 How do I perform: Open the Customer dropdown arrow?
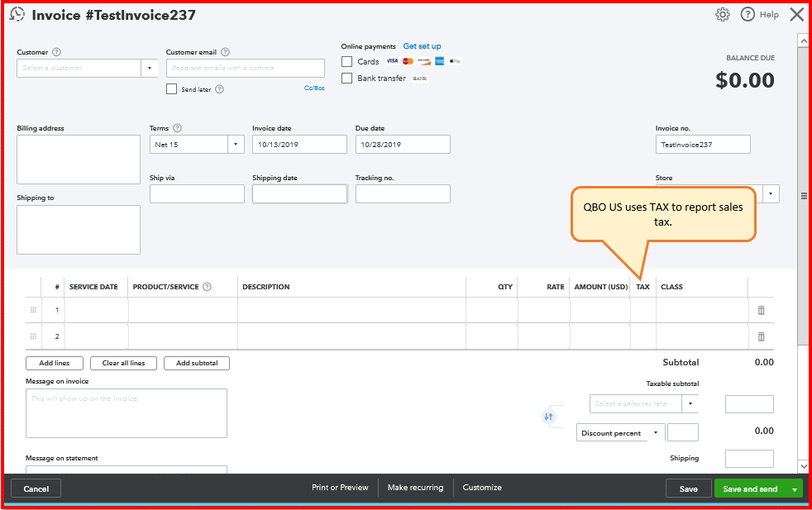[150, 69]
